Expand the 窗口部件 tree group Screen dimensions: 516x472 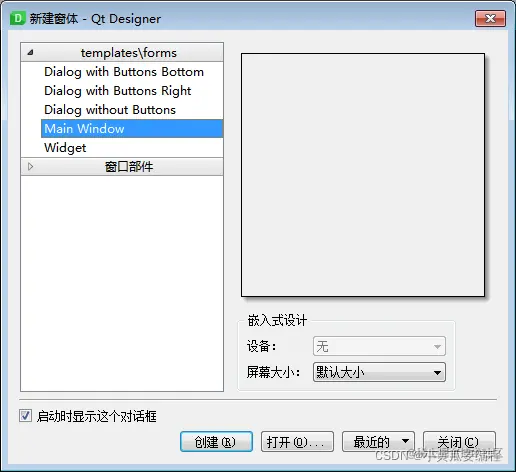pos(30,166)
